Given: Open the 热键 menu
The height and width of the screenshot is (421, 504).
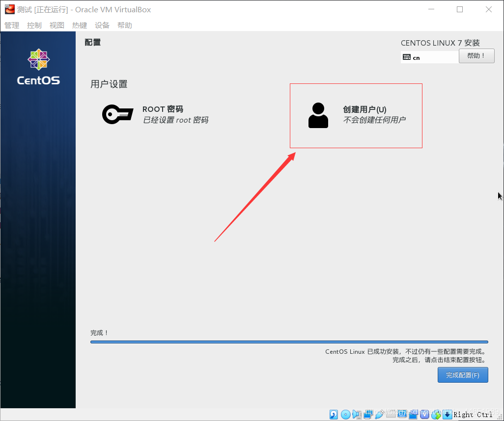Looking at the screenshot, I should [x=80, y=26].
